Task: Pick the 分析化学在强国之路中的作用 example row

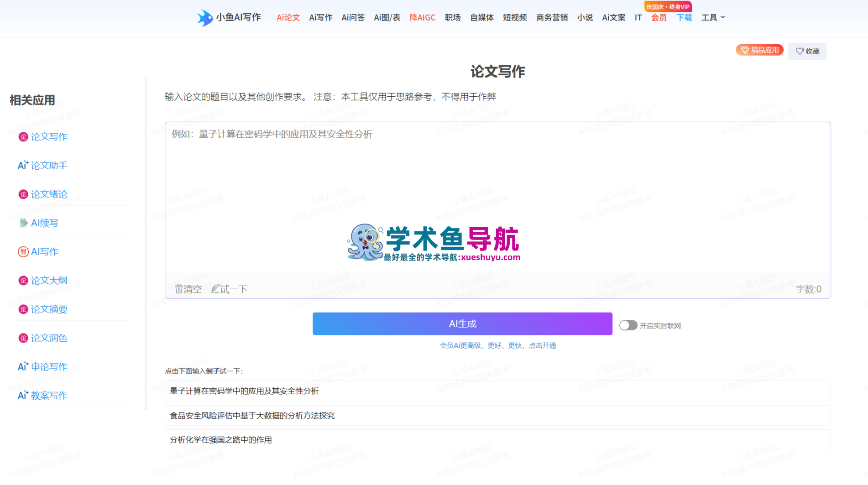Action: [497, 440]
